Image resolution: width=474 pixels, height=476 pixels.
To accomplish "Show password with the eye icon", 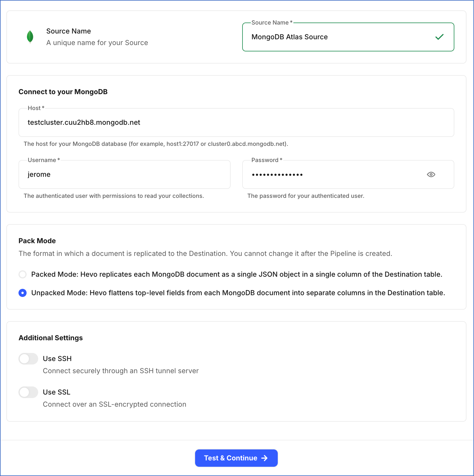I will tap(431, 174).
